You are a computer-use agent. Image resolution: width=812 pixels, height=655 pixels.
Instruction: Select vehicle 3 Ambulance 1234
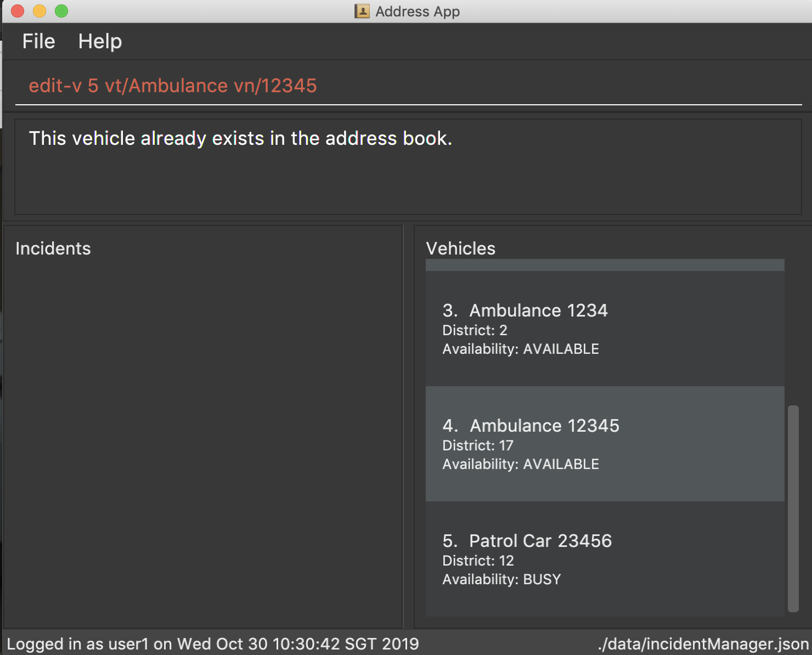pos(605,329)
